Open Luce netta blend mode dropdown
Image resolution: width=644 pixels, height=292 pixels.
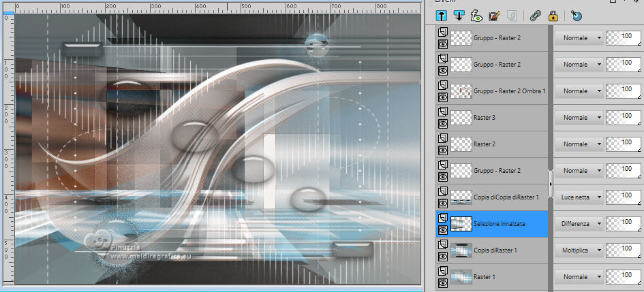579,197
